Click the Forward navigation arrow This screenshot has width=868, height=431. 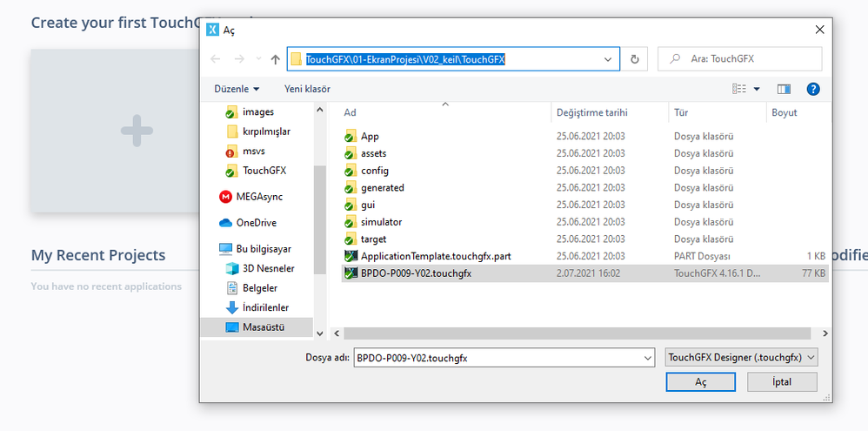(239, 59)
